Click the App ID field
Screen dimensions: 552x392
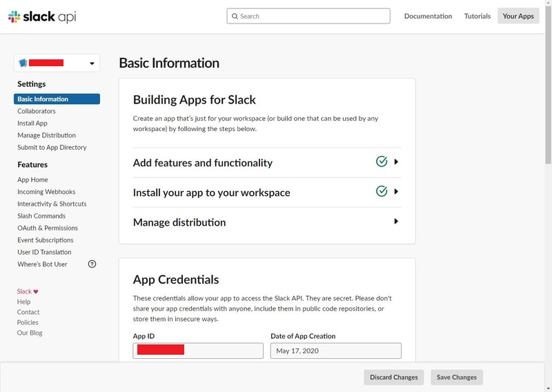click(198, 351)
